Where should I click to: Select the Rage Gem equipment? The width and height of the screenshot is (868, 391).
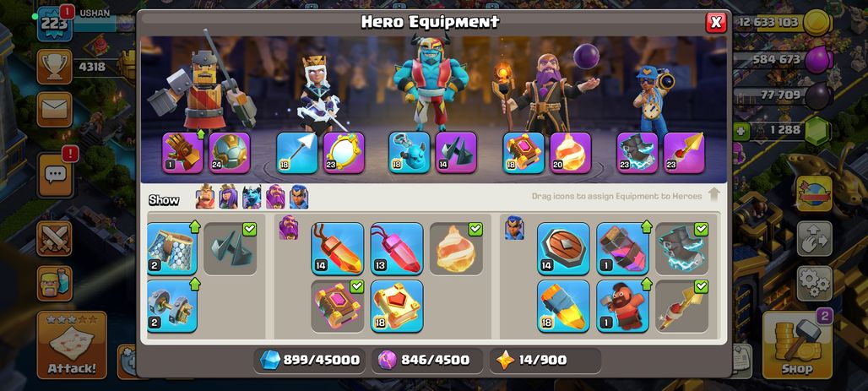tap(396, 248)
